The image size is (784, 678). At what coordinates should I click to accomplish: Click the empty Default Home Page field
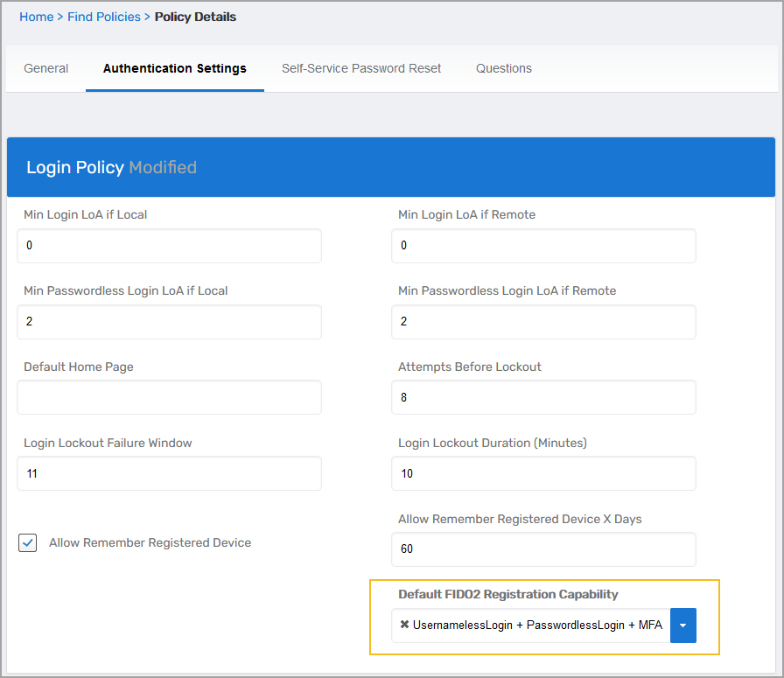[x=169, y=397]
